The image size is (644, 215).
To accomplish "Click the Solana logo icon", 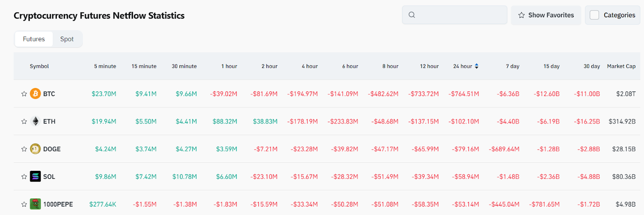I will 35,176.
